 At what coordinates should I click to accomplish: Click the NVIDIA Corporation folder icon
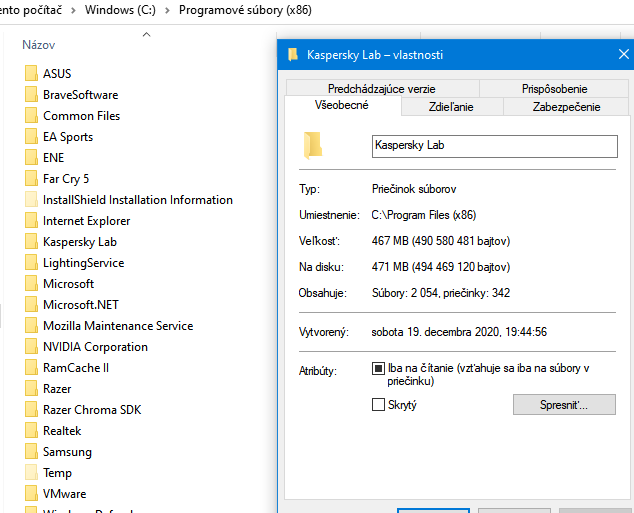pos(31,347)
